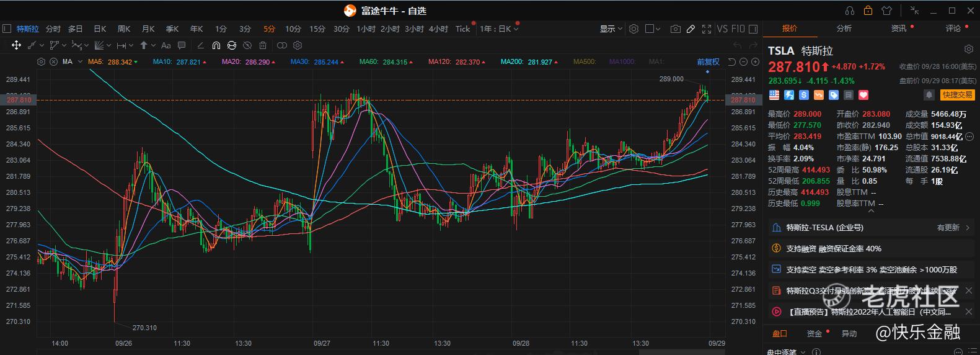Zoom out chart with minus circle
This screenshot has width=980, height=355.
click(743, 61)
